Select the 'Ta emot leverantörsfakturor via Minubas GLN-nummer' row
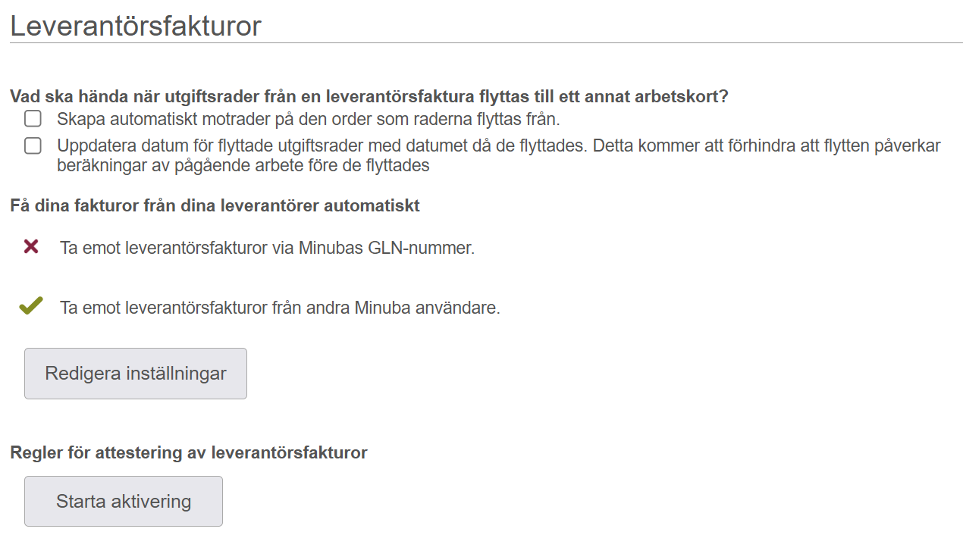The height and width of the screenshot is (560, 963). (x=250, y=247)
